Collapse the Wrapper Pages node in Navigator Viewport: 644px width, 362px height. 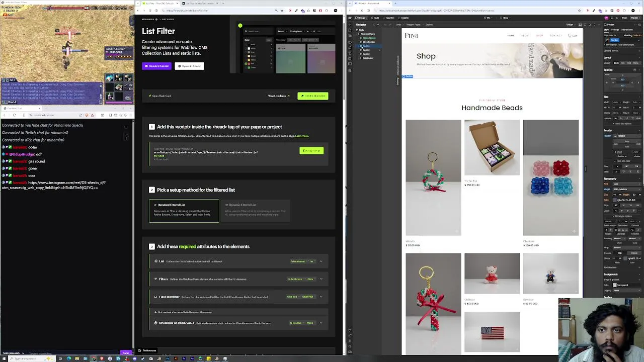click(357, 34)
